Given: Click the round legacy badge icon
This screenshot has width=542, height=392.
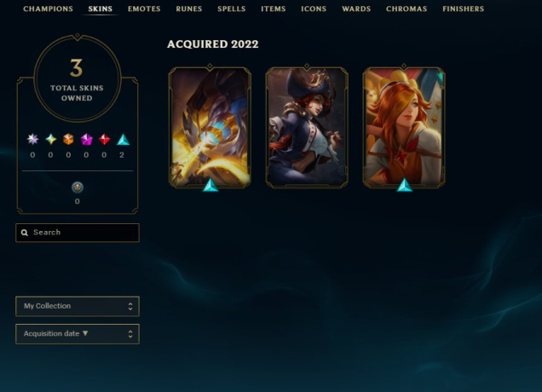Looking at the screenshot, I should [x=77, y=187].
